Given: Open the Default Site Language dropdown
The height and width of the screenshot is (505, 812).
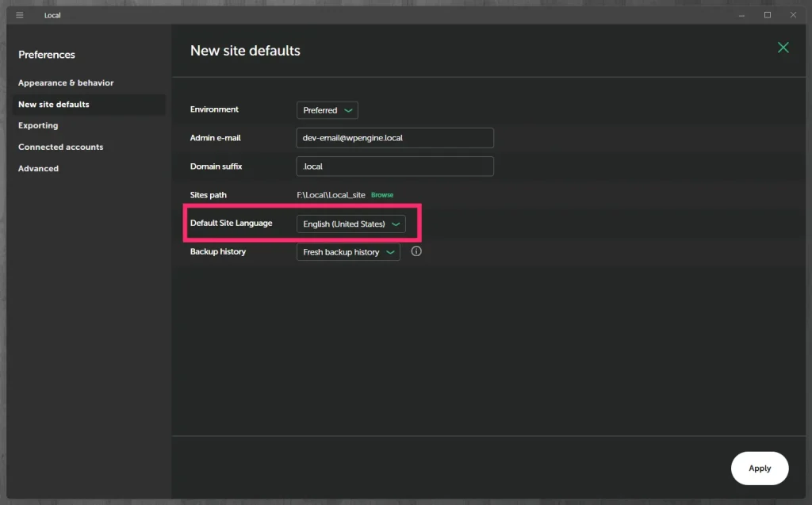Looking at the screenshot, I should tap(350, 224).
